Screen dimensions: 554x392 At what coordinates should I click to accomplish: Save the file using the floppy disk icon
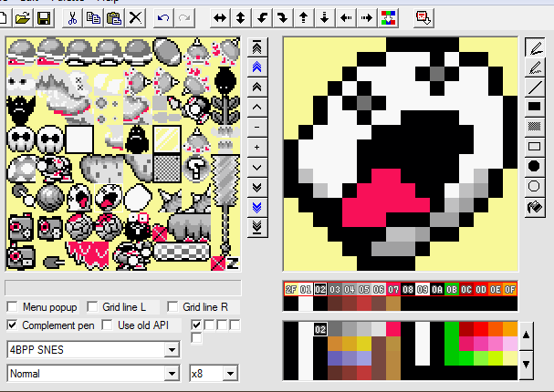point(44,17)
